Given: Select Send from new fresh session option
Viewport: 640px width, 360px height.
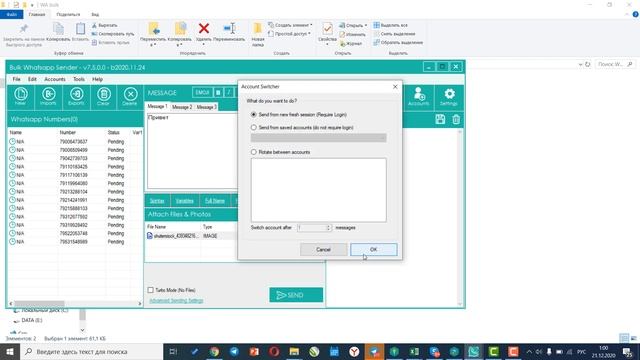Looking at the screenshot, I should (254, 115).
